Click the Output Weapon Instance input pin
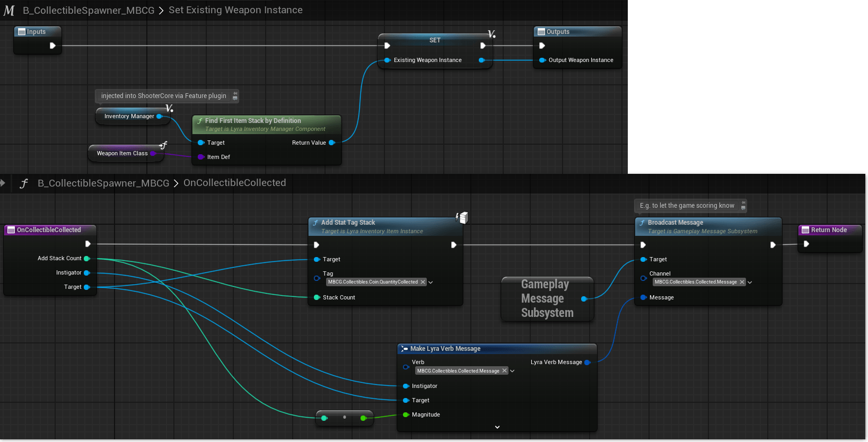Screen dimensions: 868x442 (542, 60)
